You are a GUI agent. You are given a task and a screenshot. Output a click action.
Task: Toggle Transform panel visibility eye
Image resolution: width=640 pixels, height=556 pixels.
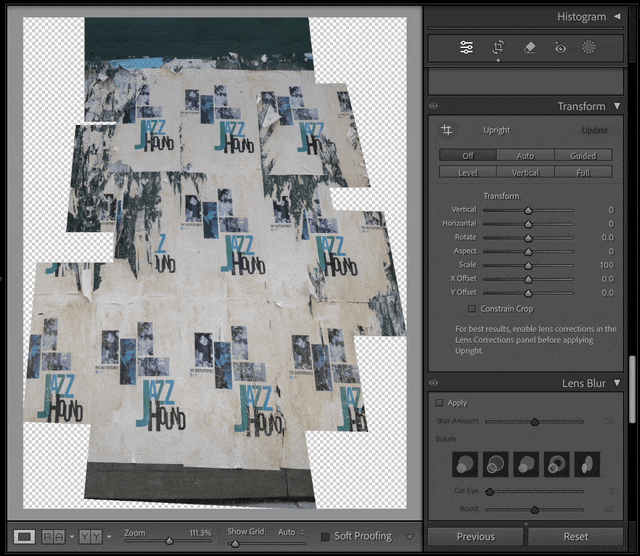pyautogui.click(x=433, y=106)
